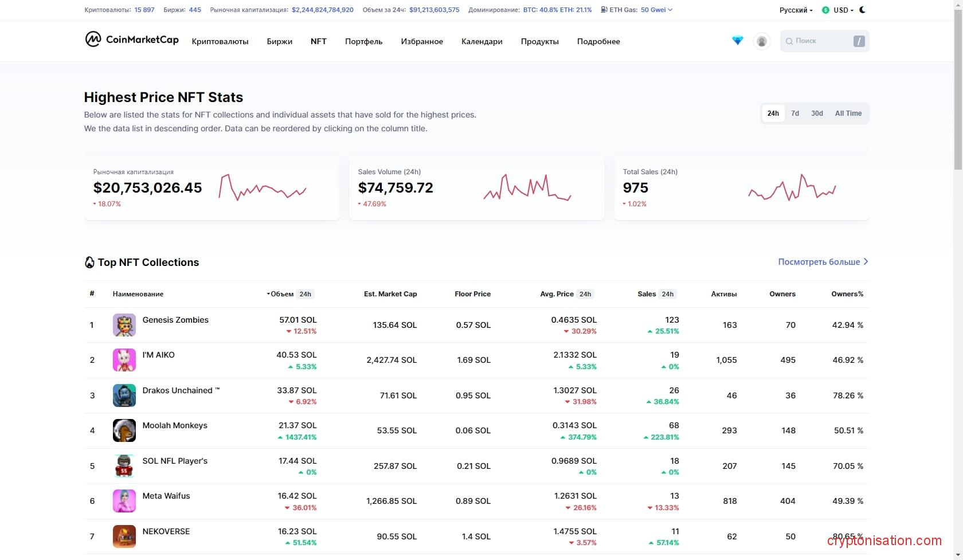Click the Drakos Unchained collection icon
Image resolution: width=963 pixels, height=560 pixels.
pos(124,395)
